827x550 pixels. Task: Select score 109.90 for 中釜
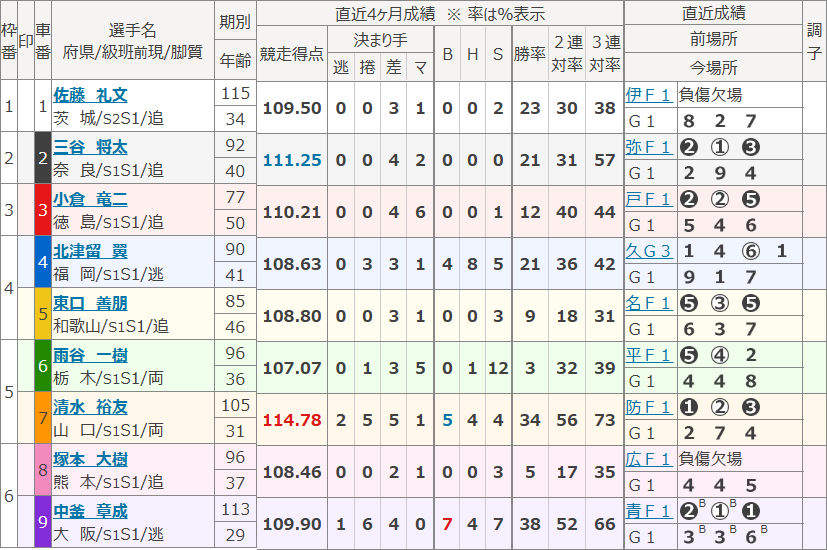click(292, 524)
